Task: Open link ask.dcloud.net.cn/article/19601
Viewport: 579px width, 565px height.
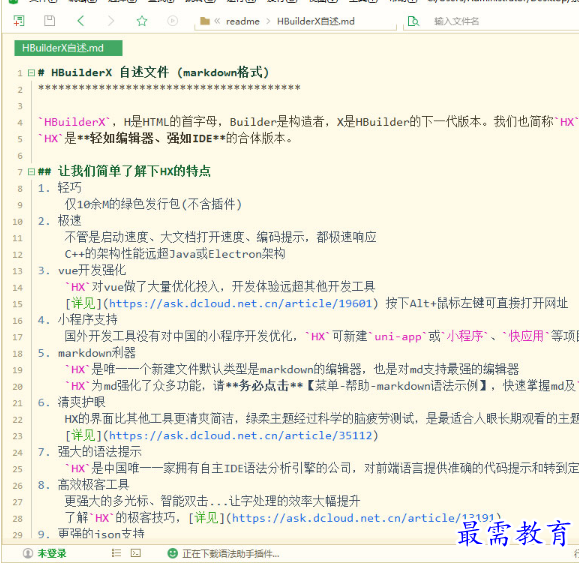Action: pos(240,304)
